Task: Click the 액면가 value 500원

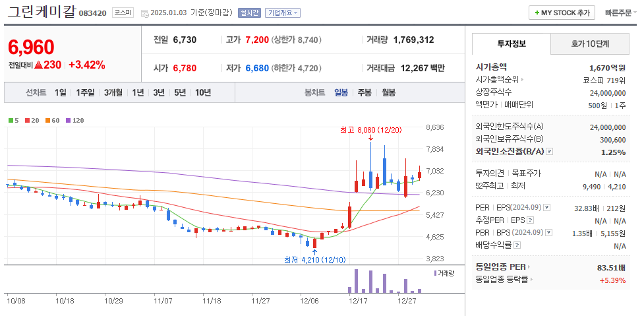Action: [597, 106]
